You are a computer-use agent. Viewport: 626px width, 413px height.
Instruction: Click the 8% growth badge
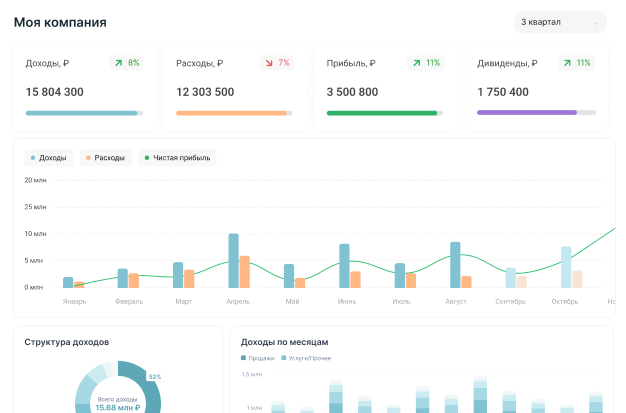[127, 63]
